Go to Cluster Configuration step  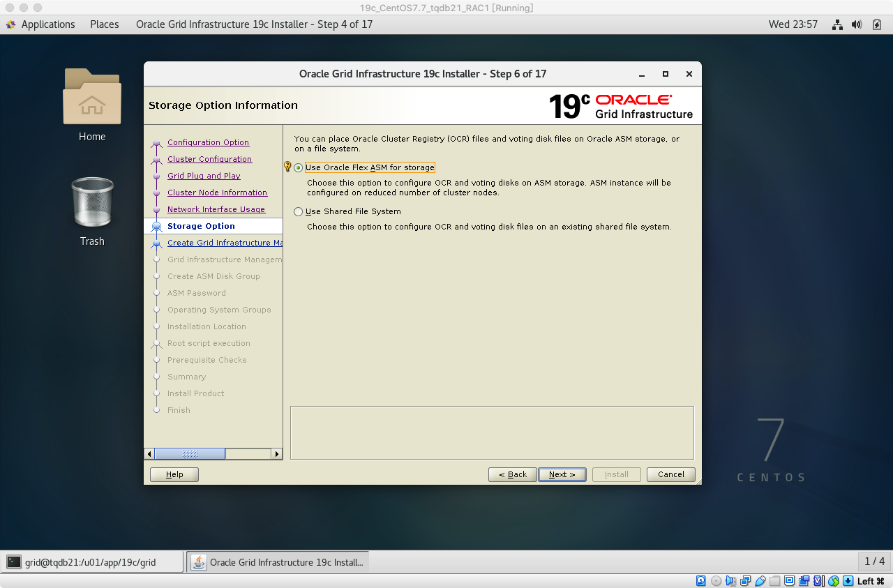[x=209, y=159]
